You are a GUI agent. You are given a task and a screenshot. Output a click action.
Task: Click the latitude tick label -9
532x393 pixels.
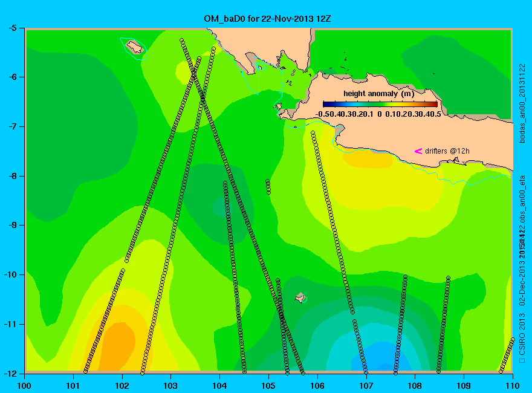click(11, 225)
